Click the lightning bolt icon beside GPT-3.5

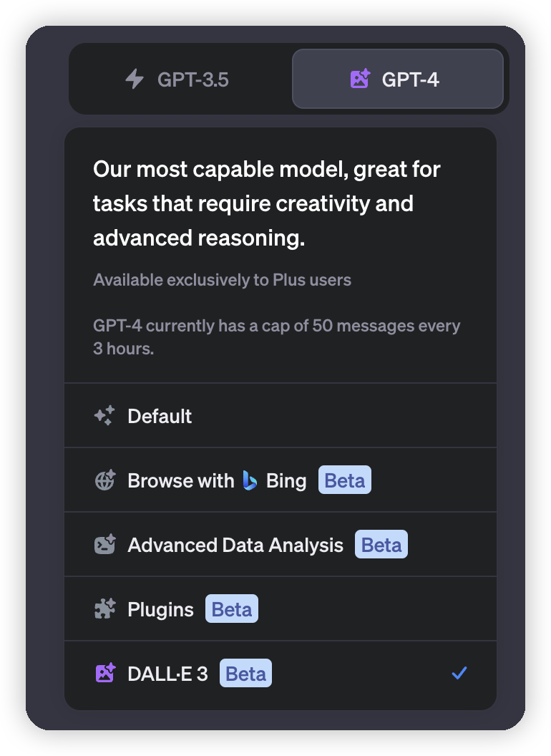(135, 79)
